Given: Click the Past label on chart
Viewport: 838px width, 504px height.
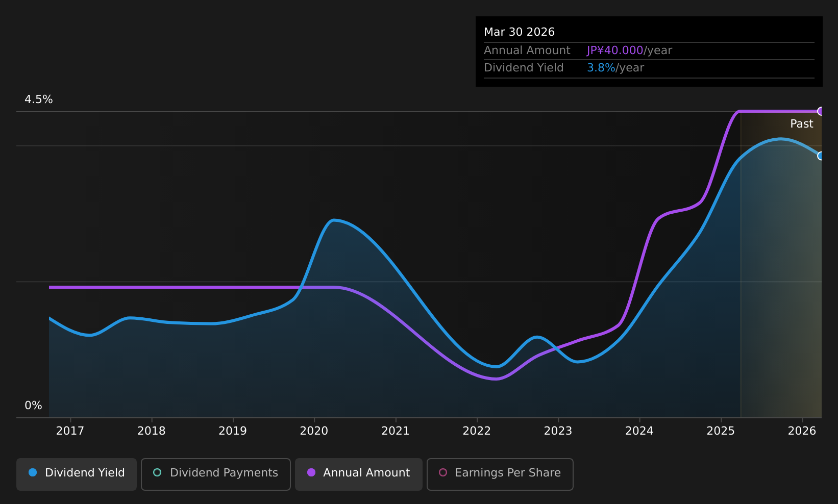Looking at the screenshot, I should click(801, 124).
